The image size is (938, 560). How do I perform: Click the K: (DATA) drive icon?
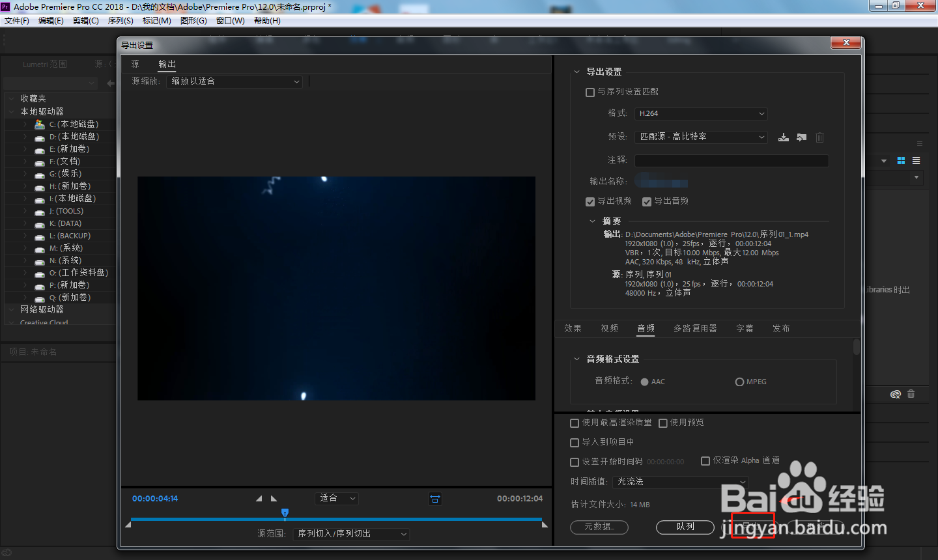(40, 224)
